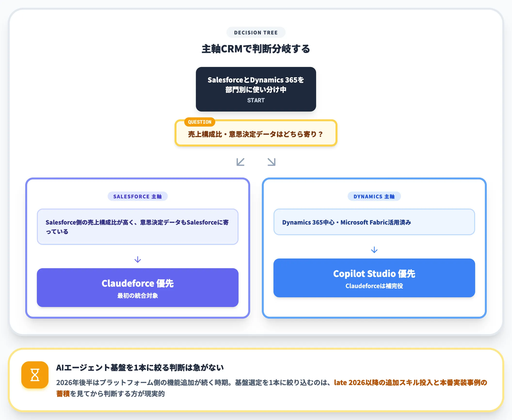Click the down-left diagonal arrow icon
This screenshot has height=420, width=512.
pos(240,162)
